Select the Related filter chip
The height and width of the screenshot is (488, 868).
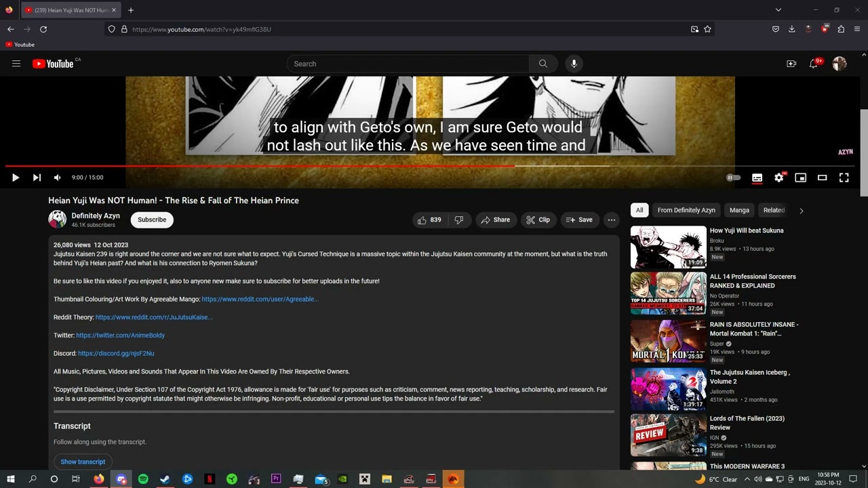pos(774,210)
